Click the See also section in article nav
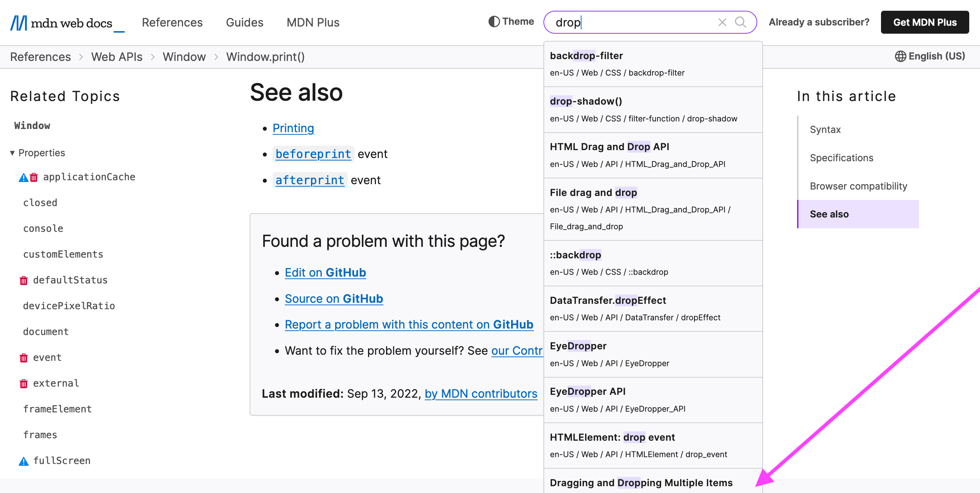Image resolution: width=980 pixels, height=493 pixels. tap(830, 214)
